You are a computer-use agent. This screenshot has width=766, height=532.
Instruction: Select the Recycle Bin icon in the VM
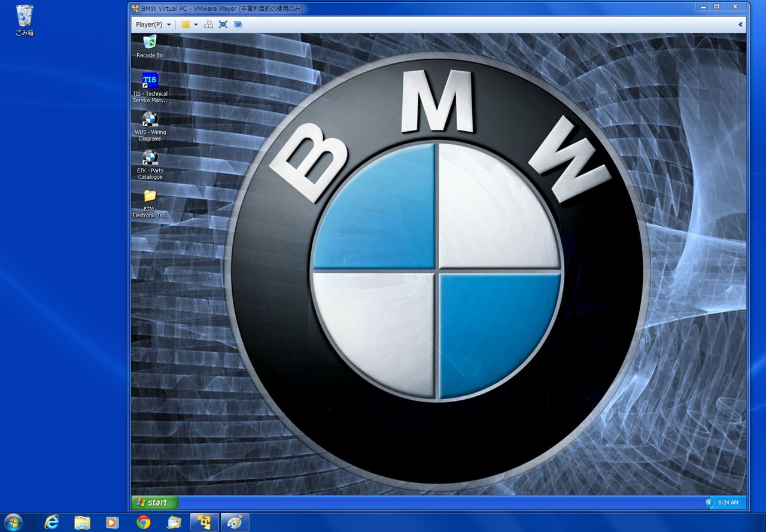pyautogui.click(x=150, y=47)
